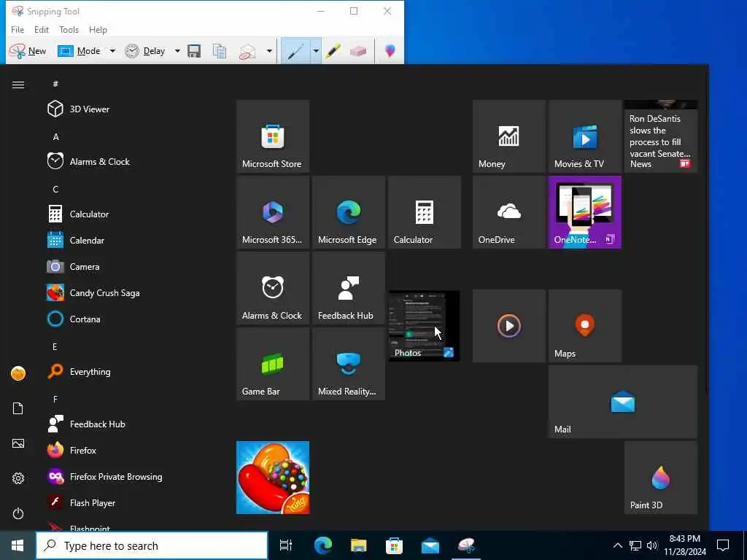This screenshot has width=747, height=560.
Task: Select the Pen tool in Snipping Tool
Action: pyautogui.click(x=295, y=51)
